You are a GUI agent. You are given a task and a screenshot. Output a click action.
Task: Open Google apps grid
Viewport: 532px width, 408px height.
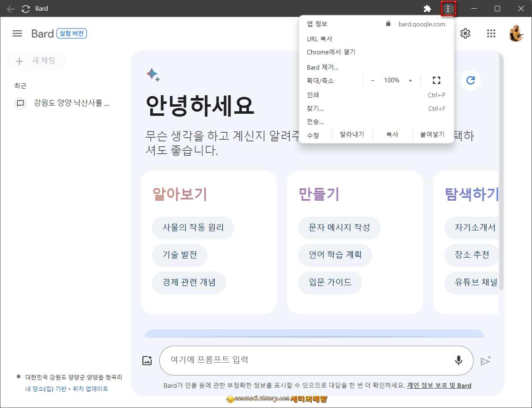(x=491, y=33)
